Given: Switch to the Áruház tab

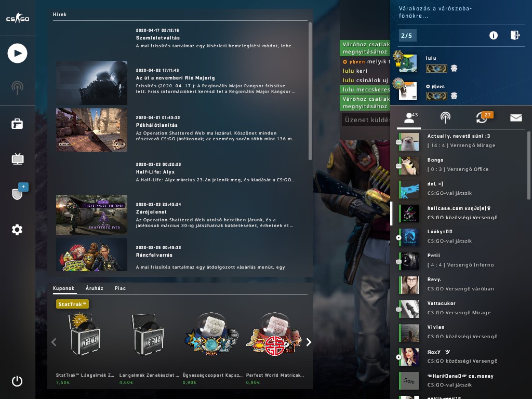Looking at the screenshot, I should (x=95, y=288).
